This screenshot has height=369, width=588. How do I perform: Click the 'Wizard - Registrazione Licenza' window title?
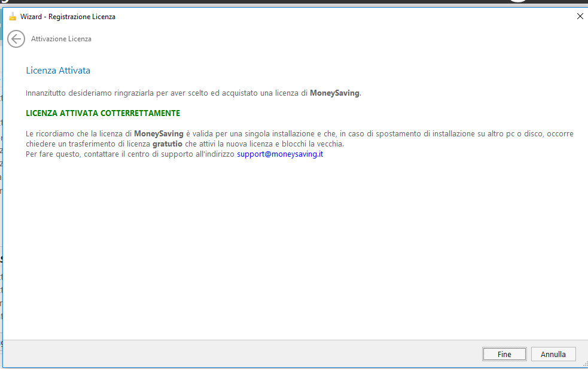point(68,17)
